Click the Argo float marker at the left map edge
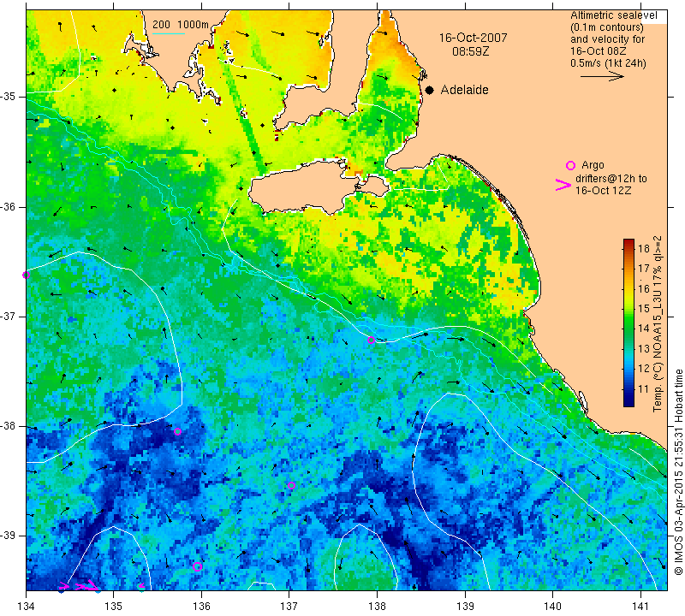Image resolution: width=685 pixels, height=616 pixels. (26, 275)
